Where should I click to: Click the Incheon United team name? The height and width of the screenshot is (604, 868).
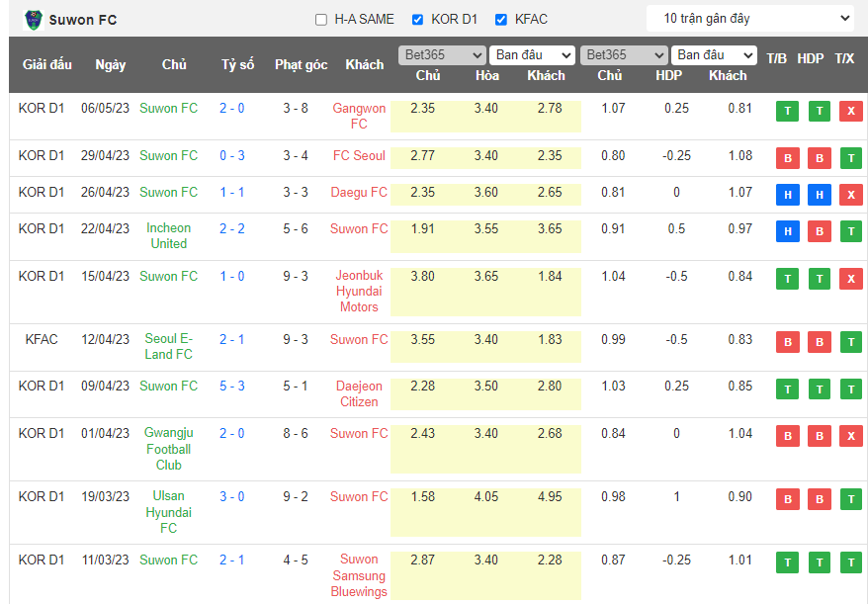tap(168, 235)
